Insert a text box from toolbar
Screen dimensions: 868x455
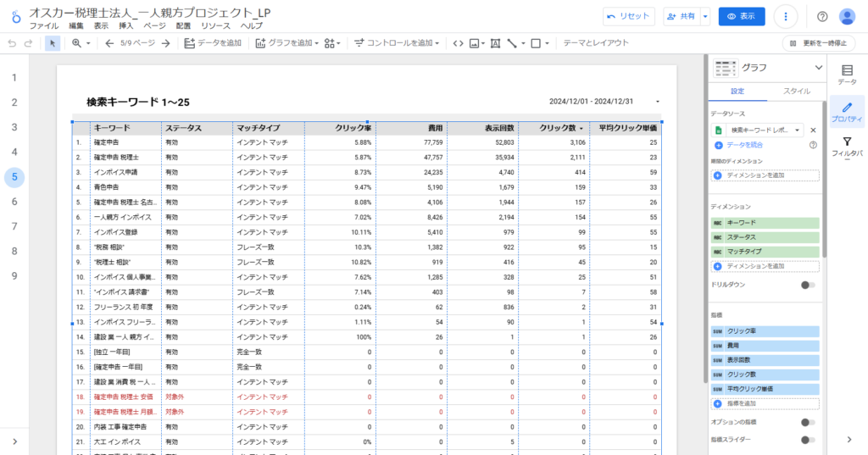(x=495, y=43)
